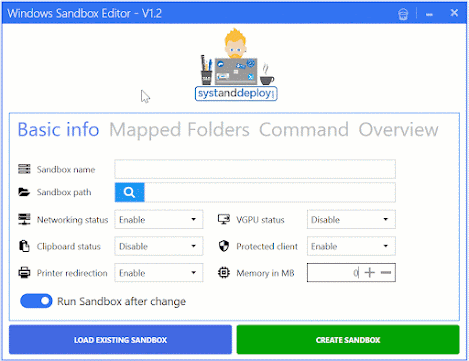Click the 'Networking status' label
The image size is (469, 361).
coord(72,220)
